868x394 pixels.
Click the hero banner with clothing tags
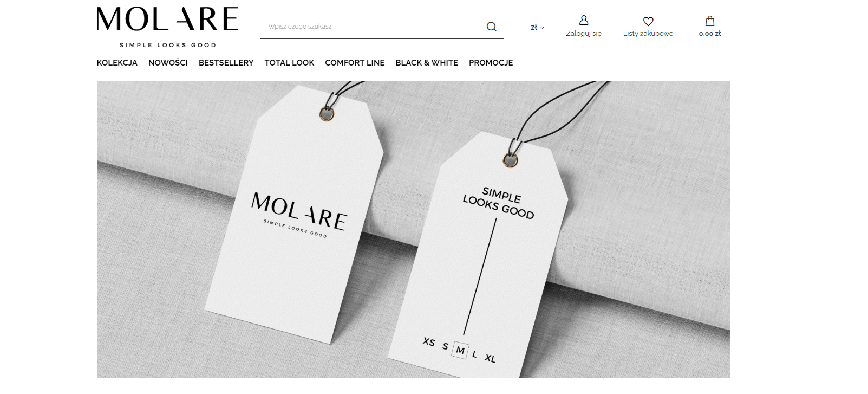pos(413,229)
